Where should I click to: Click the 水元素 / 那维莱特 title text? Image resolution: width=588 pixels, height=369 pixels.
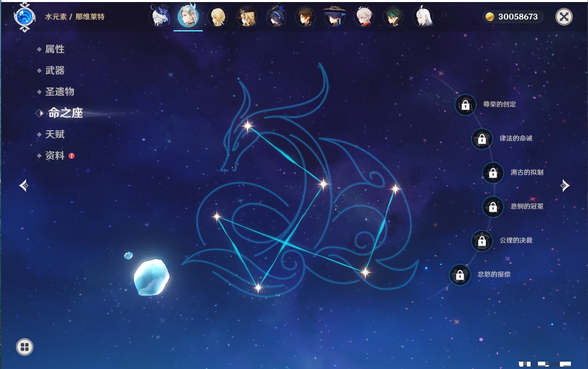point(75,17)
